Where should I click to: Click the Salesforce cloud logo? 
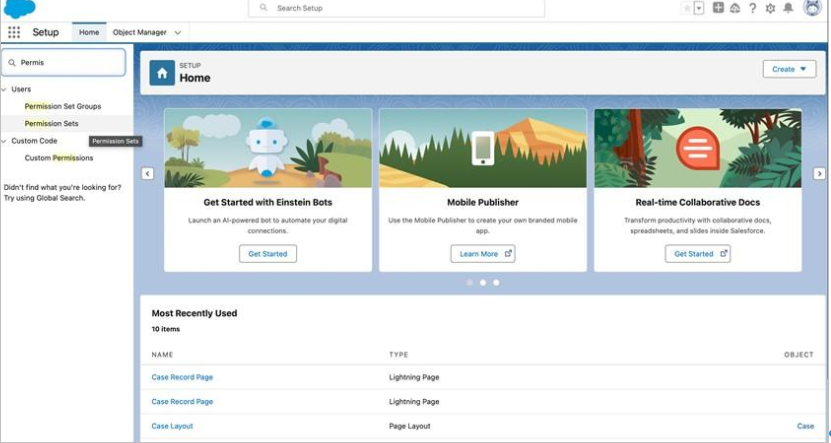(19, 9)
